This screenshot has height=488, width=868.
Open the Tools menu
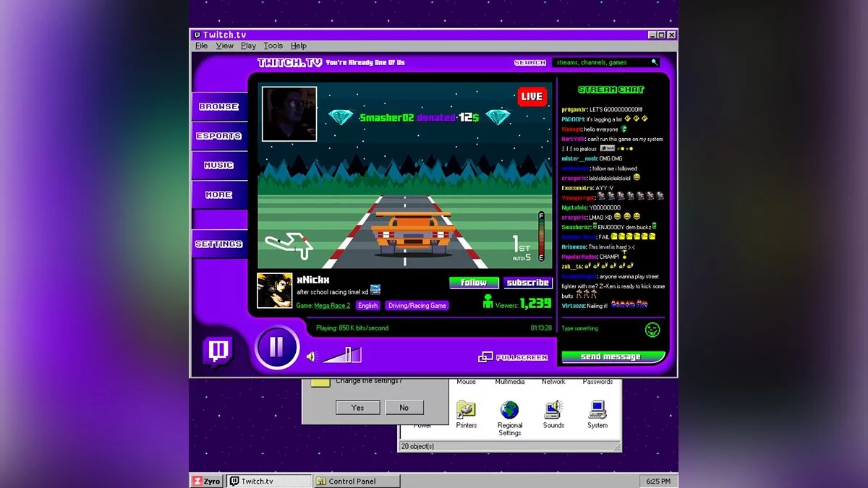[273, 46]
